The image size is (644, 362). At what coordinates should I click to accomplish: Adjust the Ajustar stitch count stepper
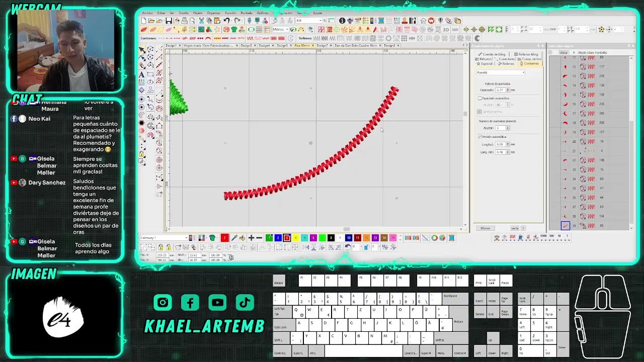(508, 128)
